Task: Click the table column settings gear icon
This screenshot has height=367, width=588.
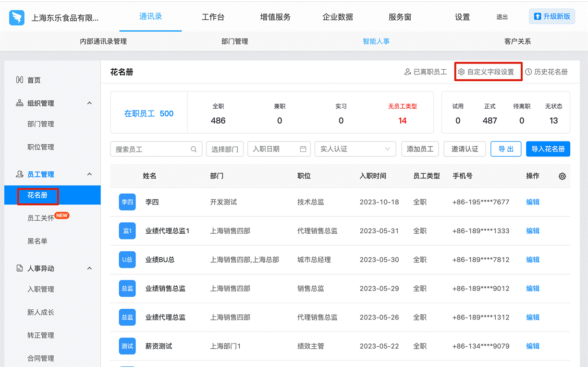Action: point(562,177)
